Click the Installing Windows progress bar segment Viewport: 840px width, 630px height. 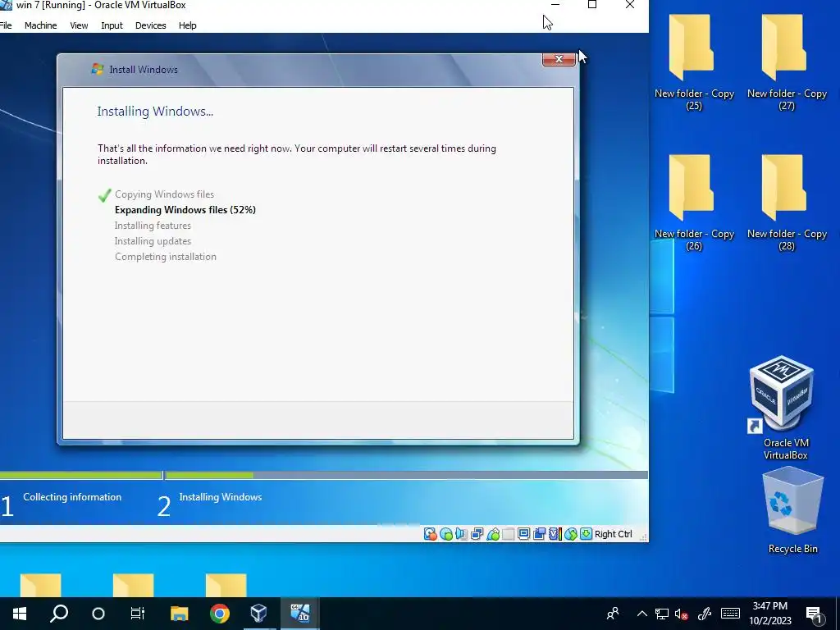pos(407,475)
